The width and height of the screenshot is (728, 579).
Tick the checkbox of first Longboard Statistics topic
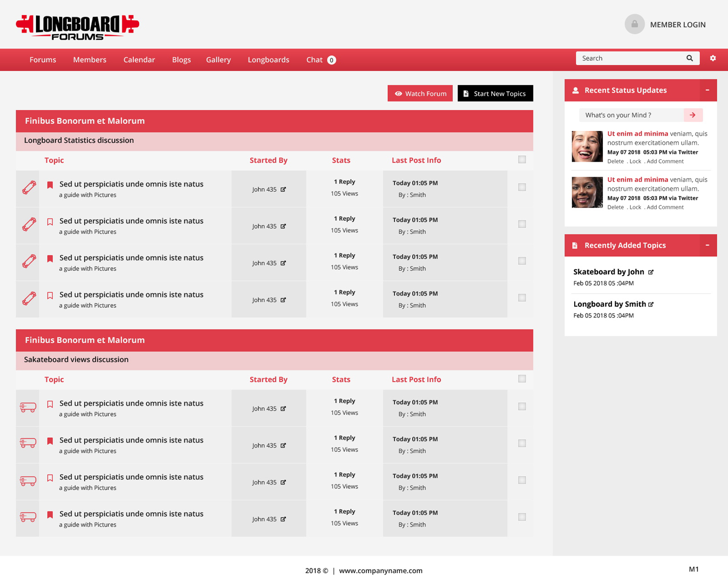click(522, 187)
